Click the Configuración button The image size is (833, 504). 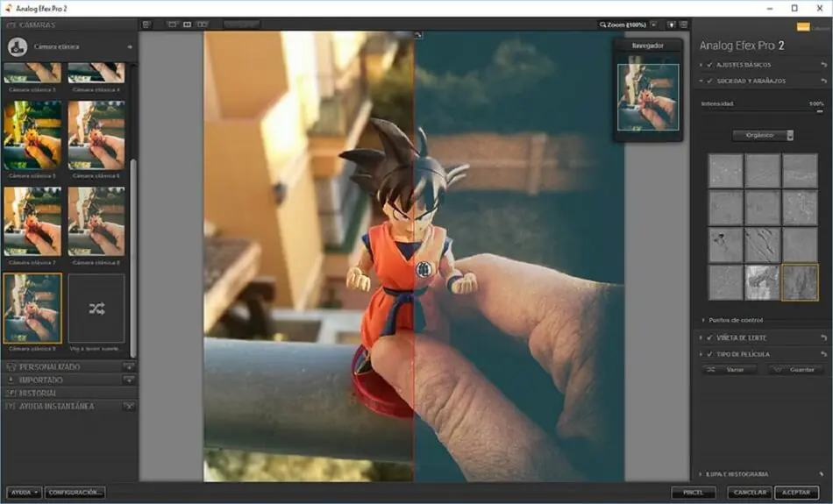click(x=75, y=493)
